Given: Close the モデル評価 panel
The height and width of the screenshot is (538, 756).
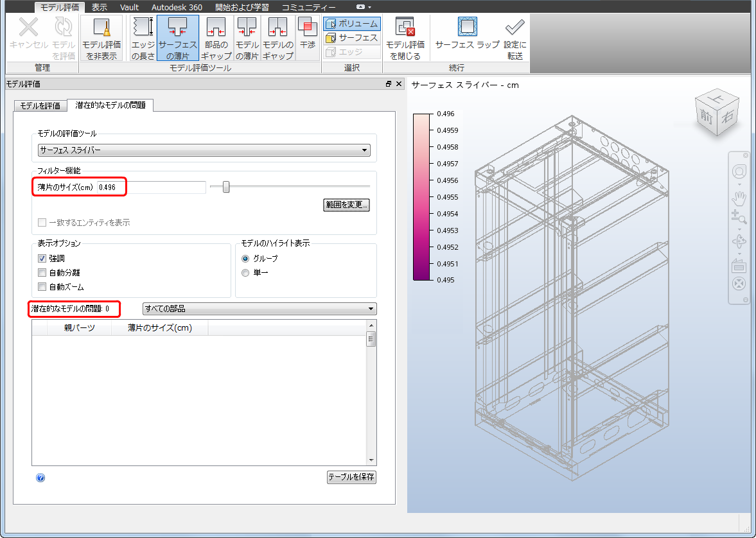Looking at the screenshot, I should [x=399, y=84].
